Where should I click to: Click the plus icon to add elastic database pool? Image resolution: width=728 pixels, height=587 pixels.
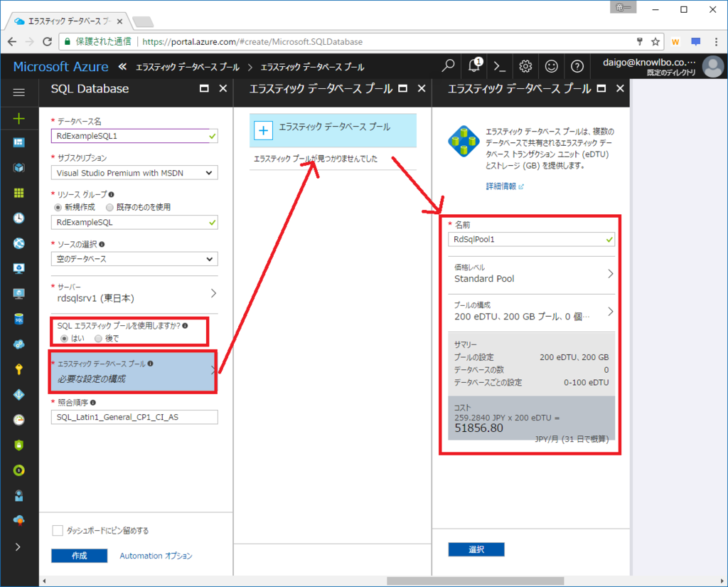click(263, 131)
